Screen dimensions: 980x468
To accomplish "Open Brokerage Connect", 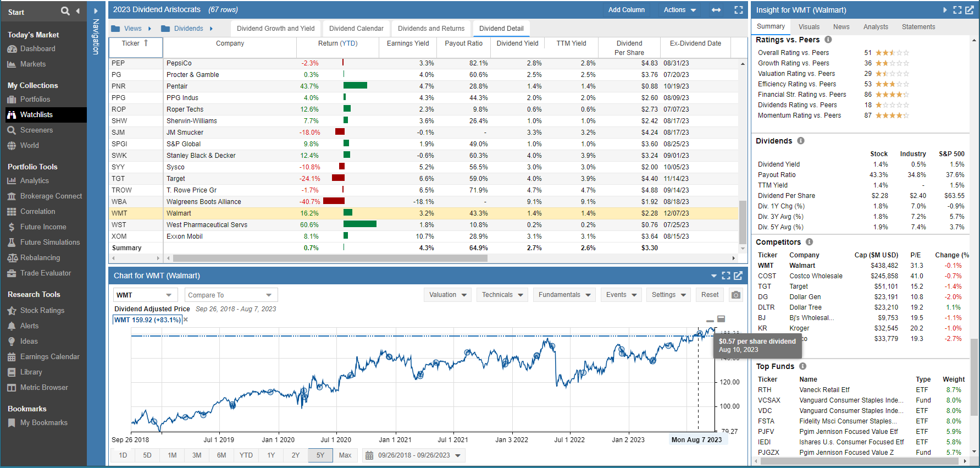I will tap(51, 196).
